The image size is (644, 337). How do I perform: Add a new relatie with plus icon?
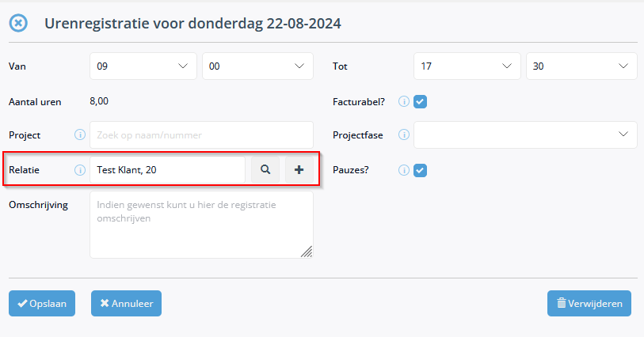[x=299, y=170]
